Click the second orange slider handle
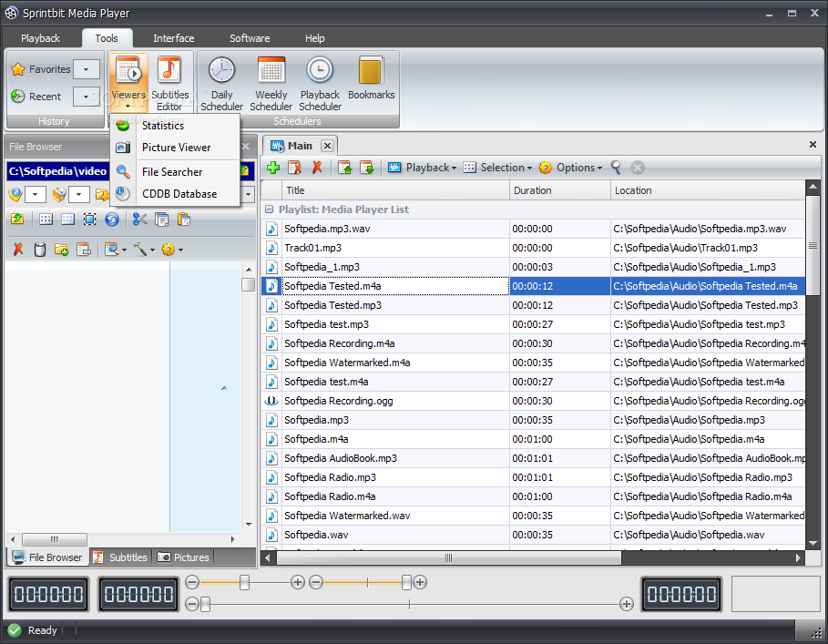This screenshot has height=644, width=828. pos(406,582)
